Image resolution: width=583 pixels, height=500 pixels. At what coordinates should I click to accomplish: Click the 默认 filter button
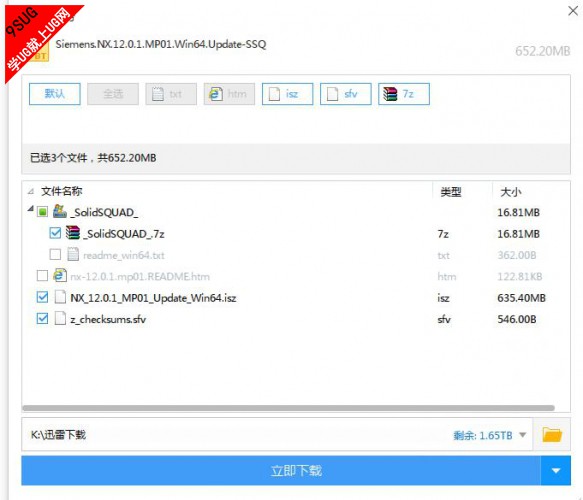click(55, 94)
